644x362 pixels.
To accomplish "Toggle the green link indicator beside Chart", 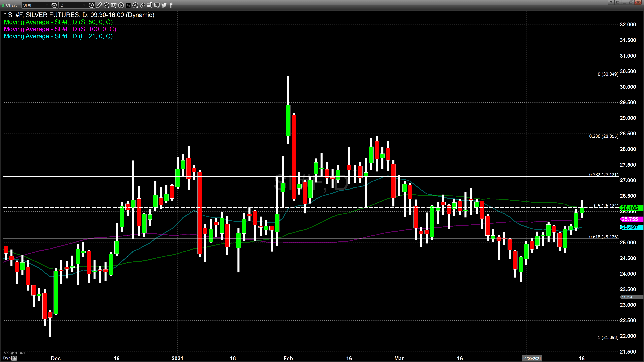I will (x=3, y=5).
